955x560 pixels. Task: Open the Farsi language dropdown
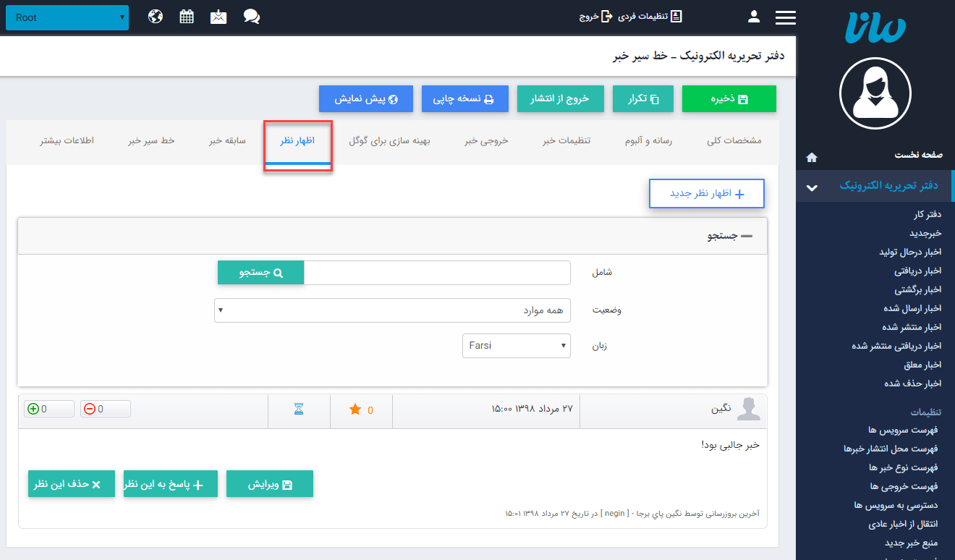(x=516, y=345)
